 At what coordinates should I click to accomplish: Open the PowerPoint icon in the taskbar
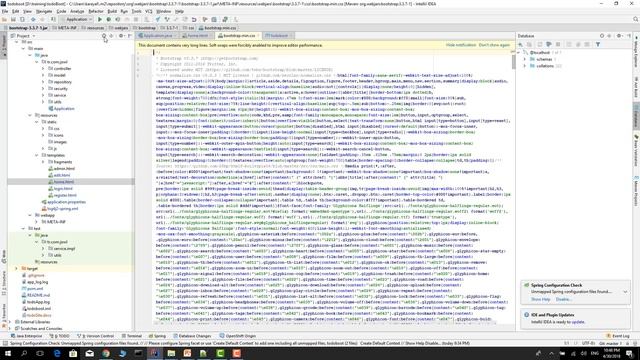click(x=187, y=353)
